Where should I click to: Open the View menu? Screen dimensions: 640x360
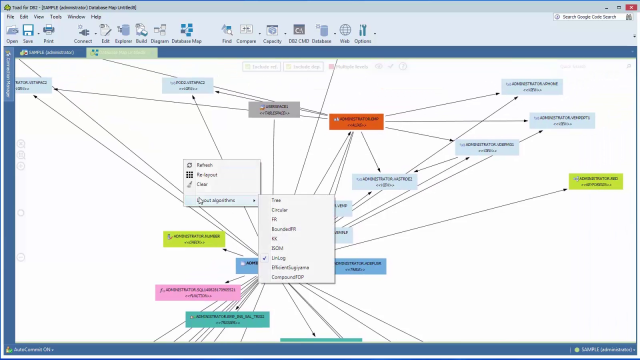39,17
